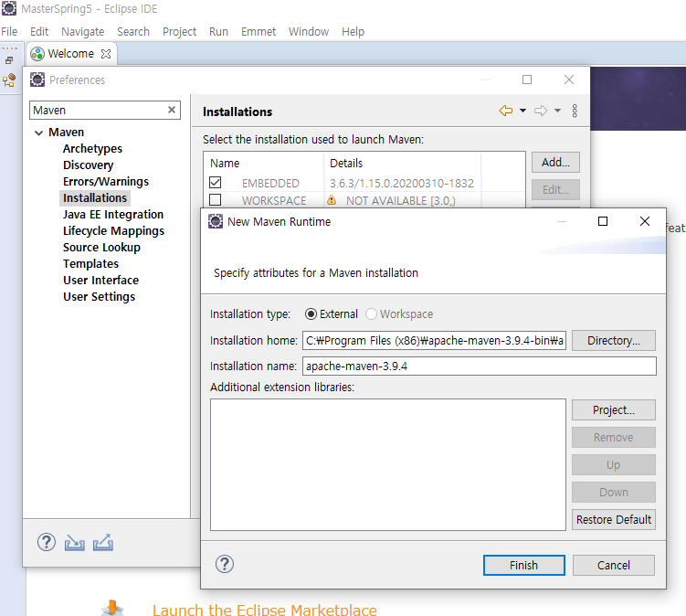Open the Run menu

pyautogui.click(x=218, y=31)
